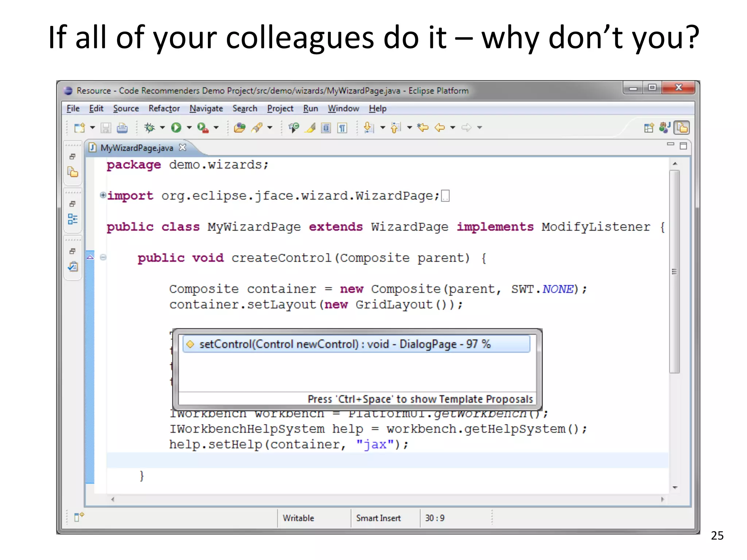Toggle Block Selection mode
The height and width of the screenshot is (560, 747).
(x=326, y=128)
